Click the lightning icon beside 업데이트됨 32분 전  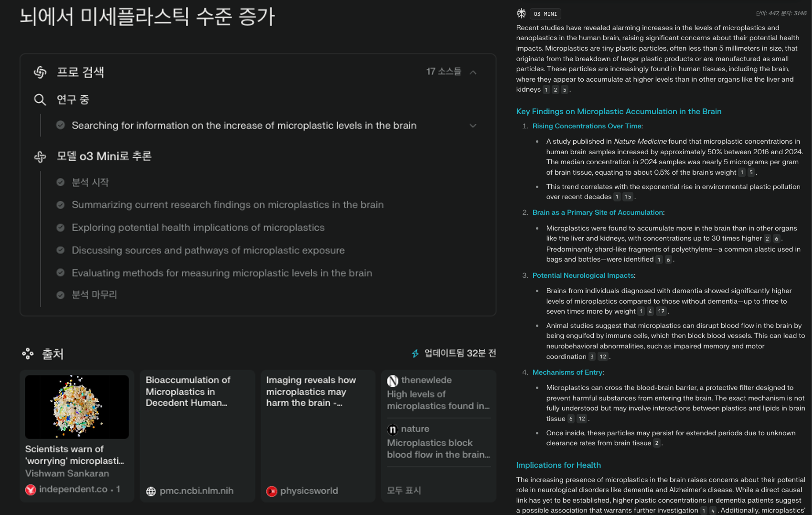(x=415, y=353)
